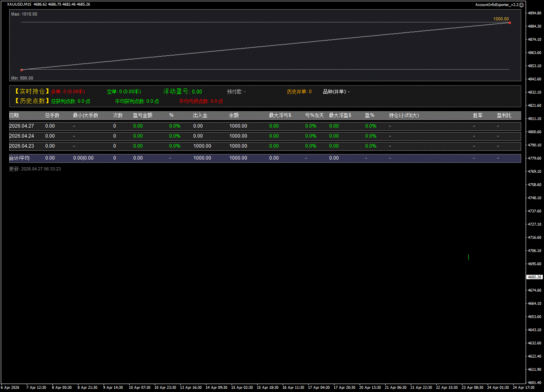Click the equity curve start point at bottom left
544x392 pixels.
[x=22, y=70]
